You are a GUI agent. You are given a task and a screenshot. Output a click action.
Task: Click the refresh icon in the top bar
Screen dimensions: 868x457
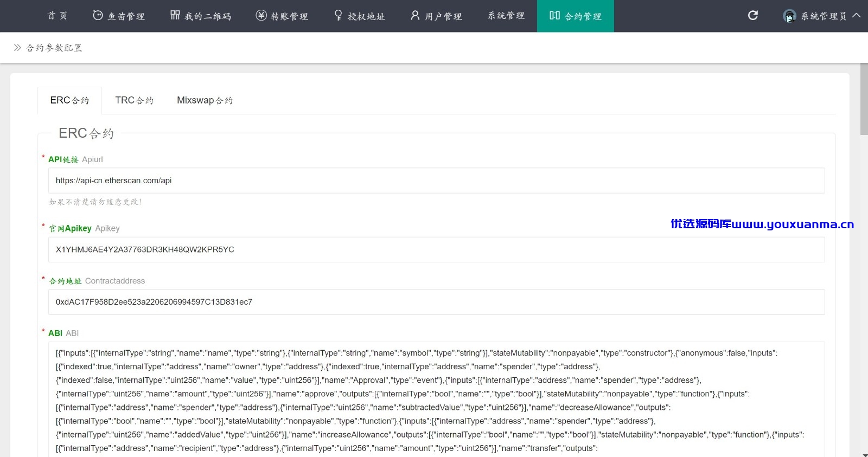[x=753, y=15]
